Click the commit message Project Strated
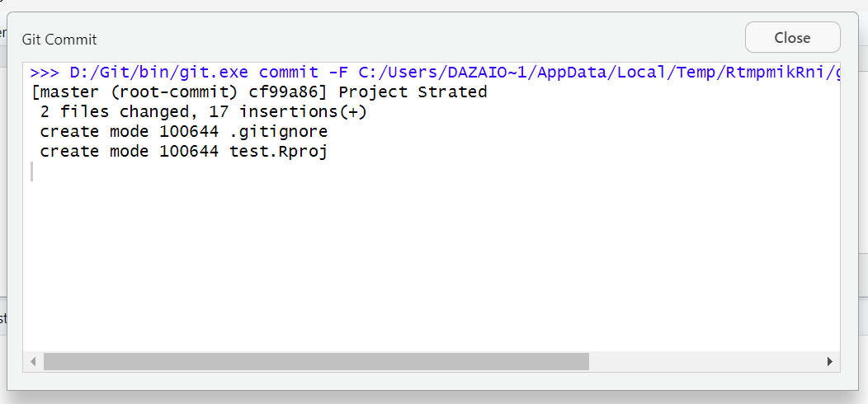This screenshot has width=868, height=404. pos(413,92)
